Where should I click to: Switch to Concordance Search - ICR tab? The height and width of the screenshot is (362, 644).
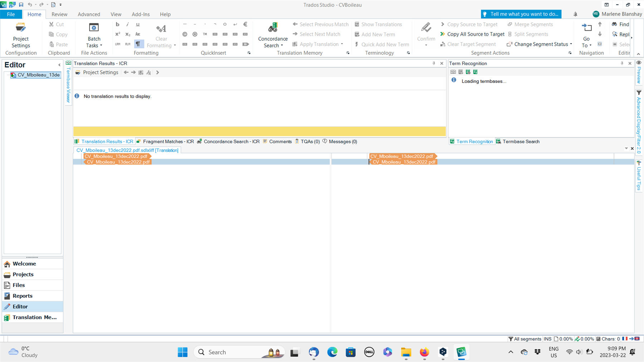(x=228, y=142)
